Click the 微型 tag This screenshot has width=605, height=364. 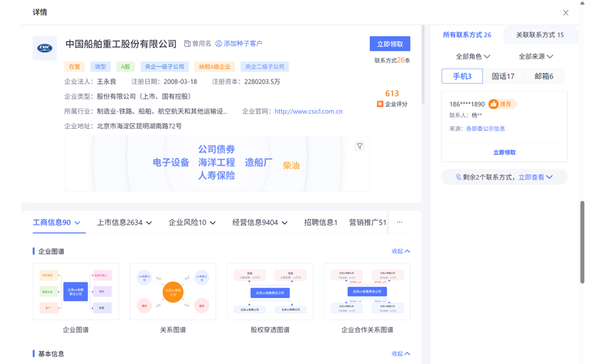[x=100, y=66]
